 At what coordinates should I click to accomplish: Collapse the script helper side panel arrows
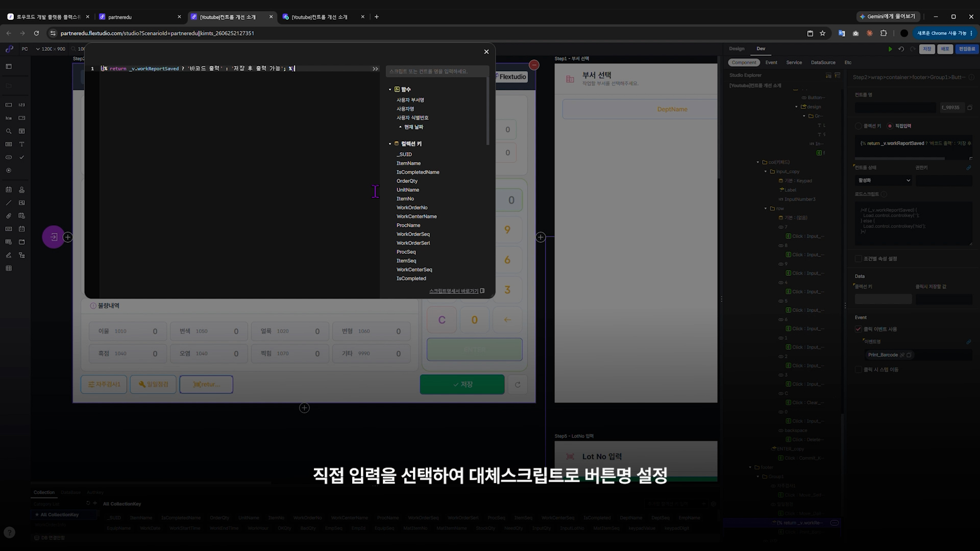pyautogui.click(x=375, y=68)
